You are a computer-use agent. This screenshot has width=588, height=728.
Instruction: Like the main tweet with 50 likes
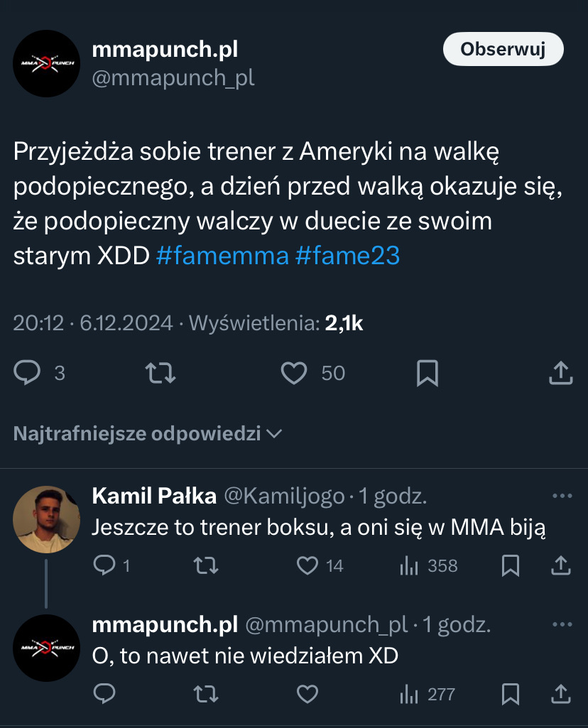pyautogui.click(x=294, y=373)
